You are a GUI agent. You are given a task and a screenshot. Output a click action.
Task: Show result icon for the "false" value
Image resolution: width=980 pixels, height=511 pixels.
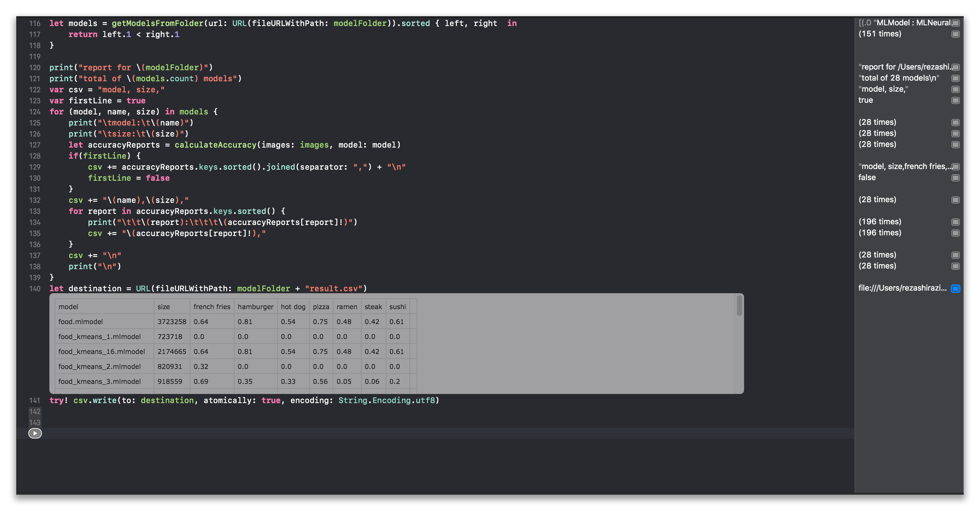[x=955, y=178]
